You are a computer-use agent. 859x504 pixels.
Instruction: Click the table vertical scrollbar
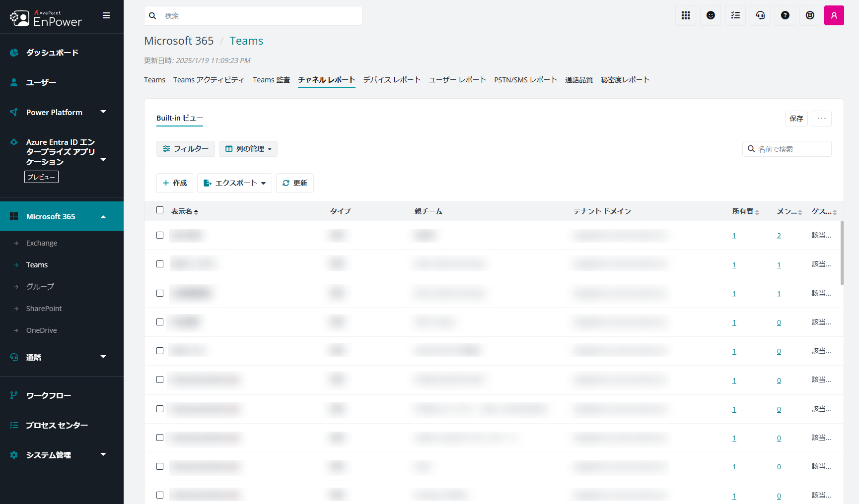(x=842, y=253)
